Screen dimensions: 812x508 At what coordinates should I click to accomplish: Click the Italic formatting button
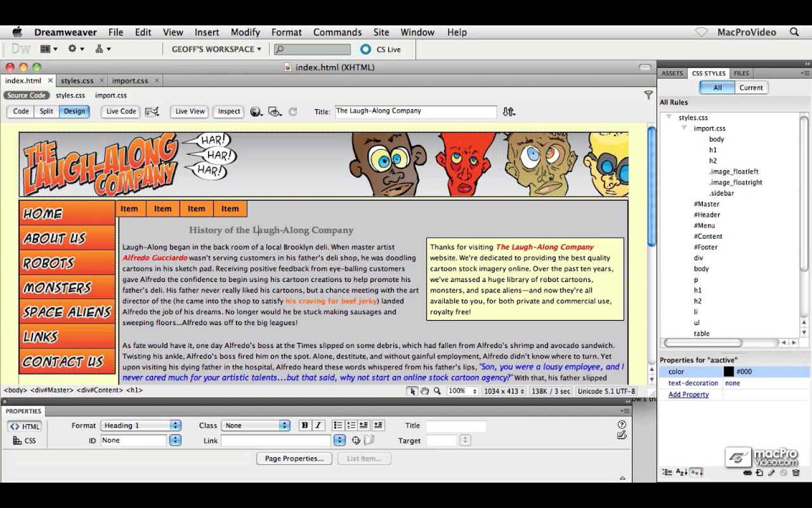[318, 425]
